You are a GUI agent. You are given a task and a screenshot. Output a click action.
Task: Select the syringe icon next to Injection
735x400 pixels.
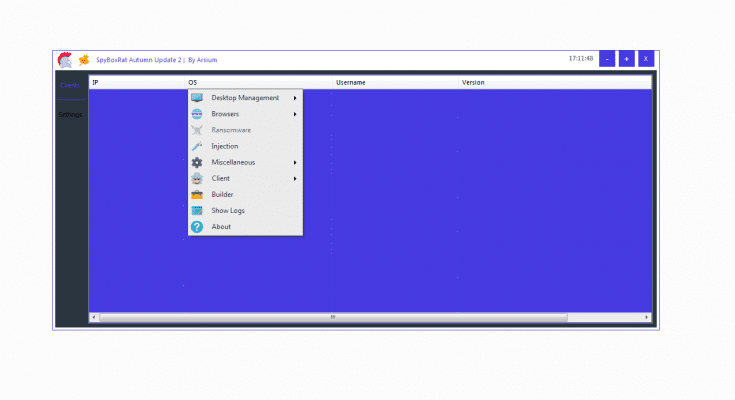point(197,146)
